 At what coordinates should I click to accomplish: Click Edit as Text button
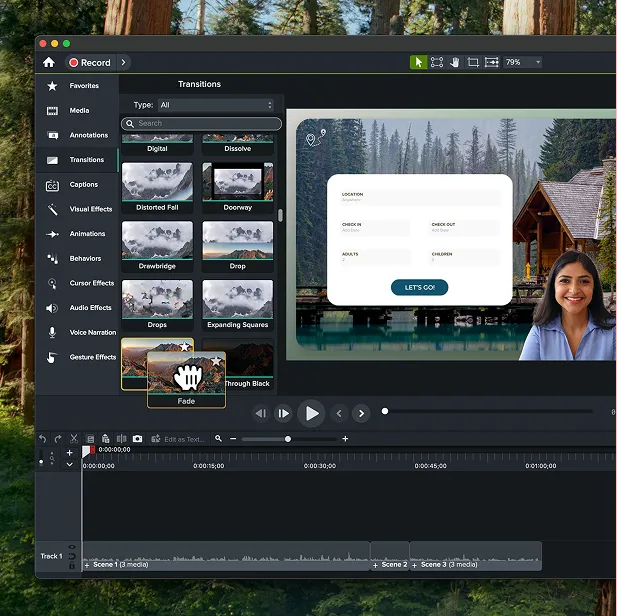(178, 439)
